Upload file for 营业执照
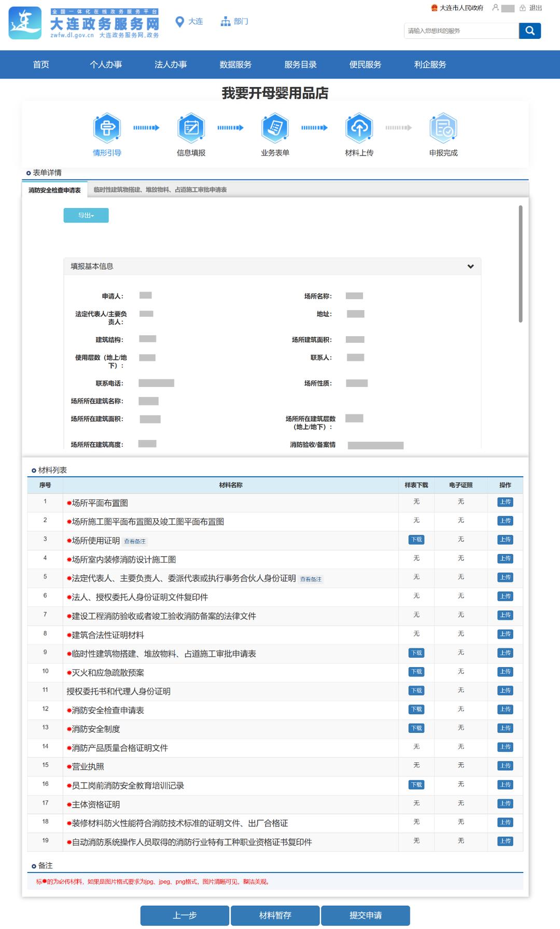Viewport: 560px width, 929px height. [505, 766]
